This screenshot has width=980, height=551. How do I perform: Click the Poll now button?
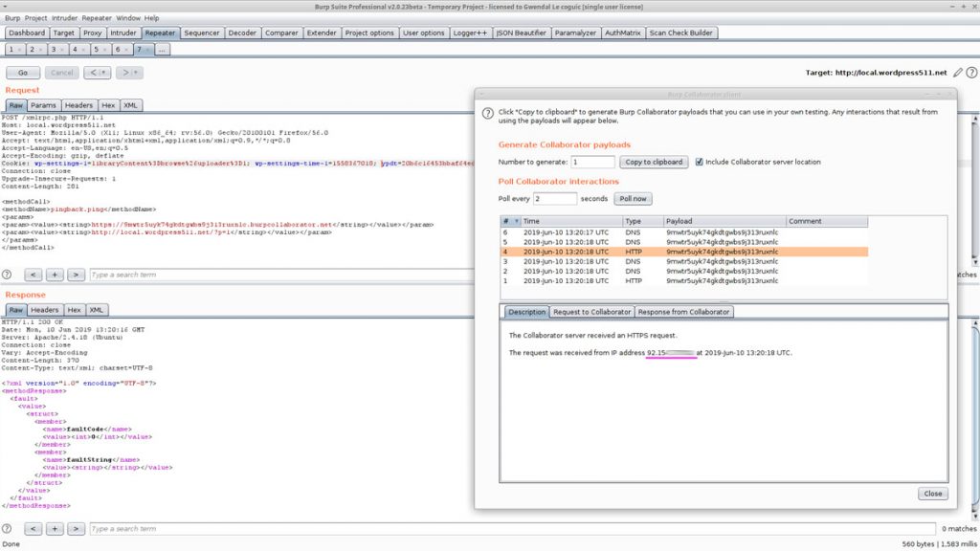coord(634,199)
